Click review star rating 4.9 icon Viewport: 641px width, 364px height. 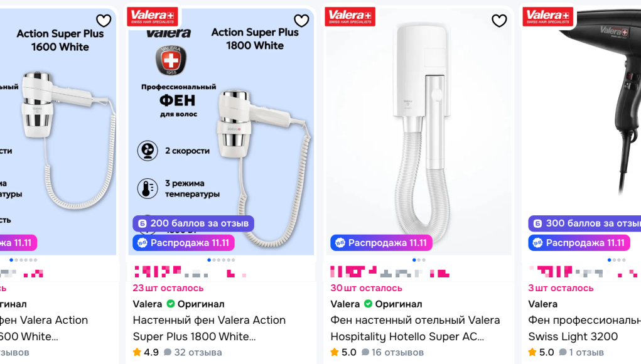[x=137, y=352]
